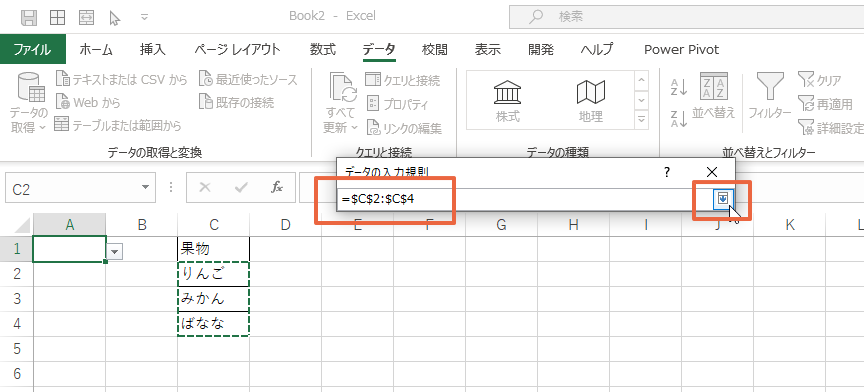Click the dialog's help question mark
The width and height of the screenshot is (864, 392).
point(667,172)
